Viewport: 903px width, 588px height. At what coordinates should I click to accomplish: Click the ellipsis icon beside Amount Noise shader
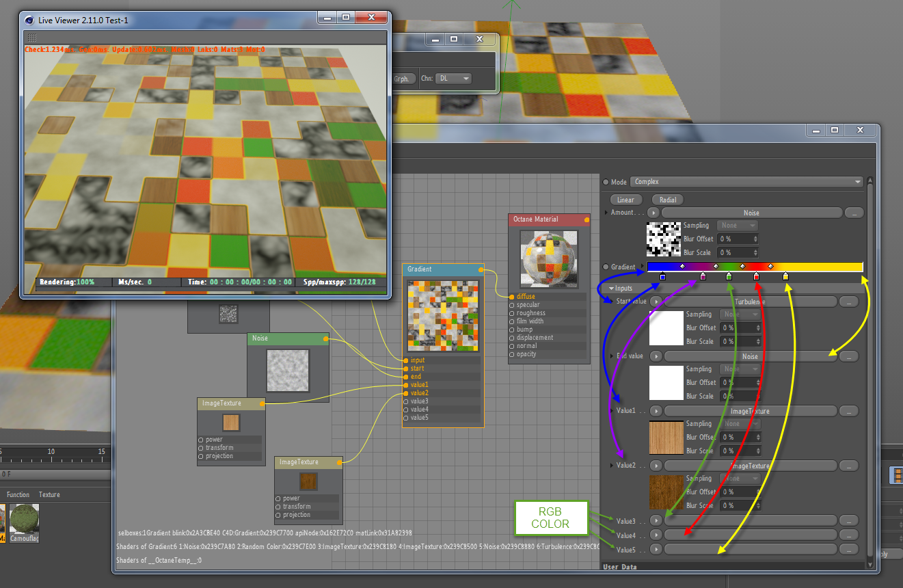(x=854, y=213)
